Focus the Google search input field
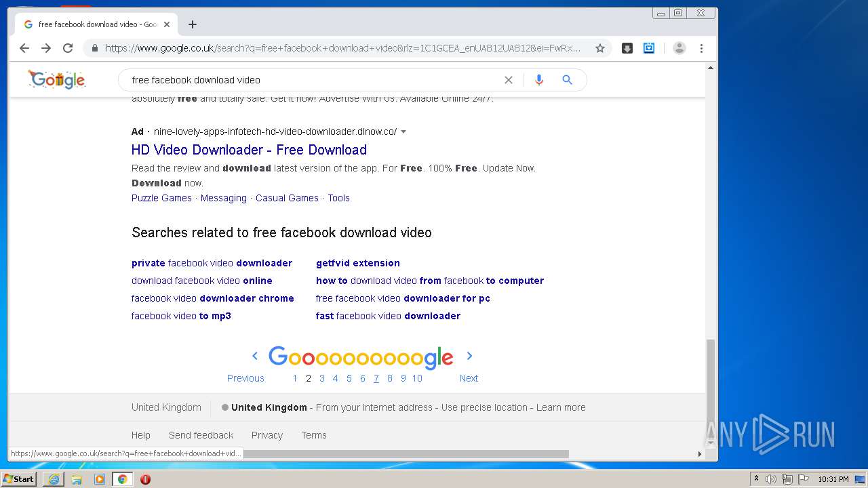 [x=312, y=80]
